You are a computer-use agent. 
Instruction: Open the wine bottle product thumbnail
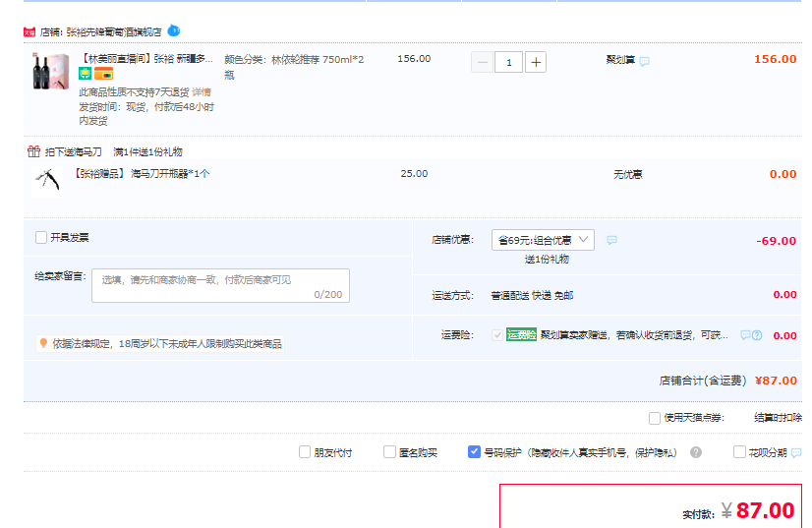click(x=50, y=71)
